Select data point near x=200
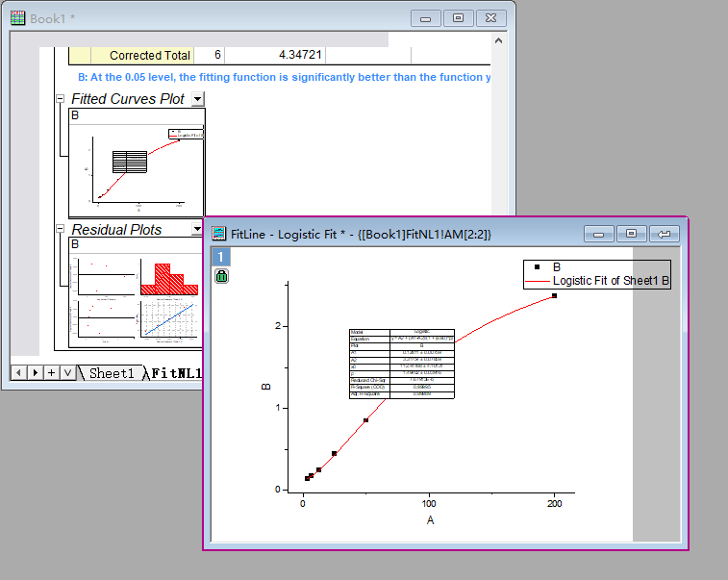 point(554,296)
